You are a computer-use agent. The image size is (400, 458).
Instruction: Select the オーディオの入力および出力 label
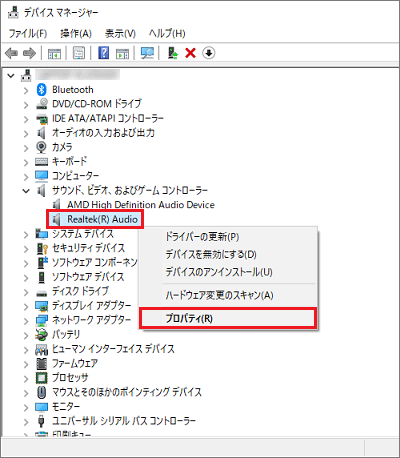pos(103,133)
